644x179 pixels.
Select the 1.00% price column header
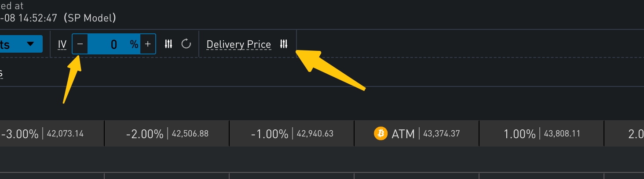520,134
